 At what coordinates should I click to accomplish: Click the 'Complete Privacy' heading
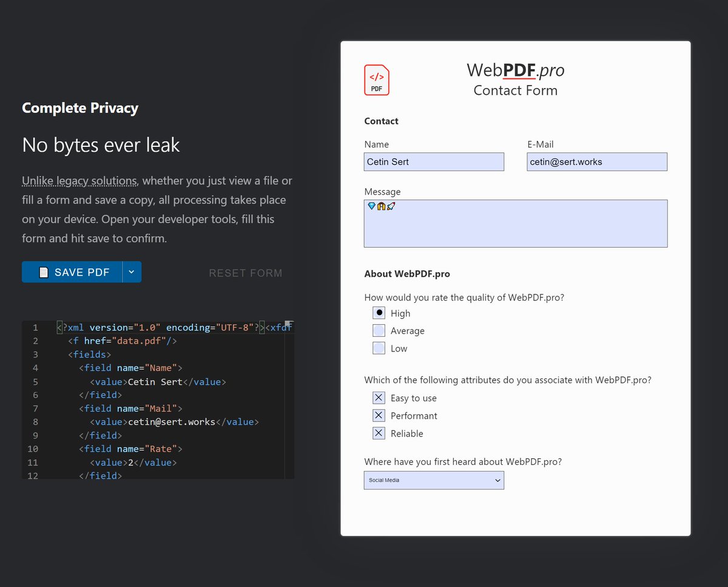(80, 108)
